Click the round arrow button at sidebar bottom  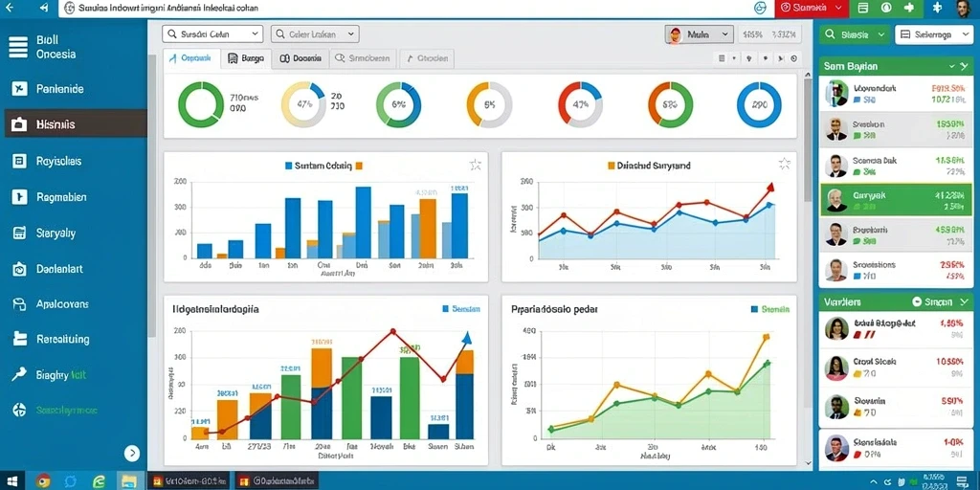(132, 453)
